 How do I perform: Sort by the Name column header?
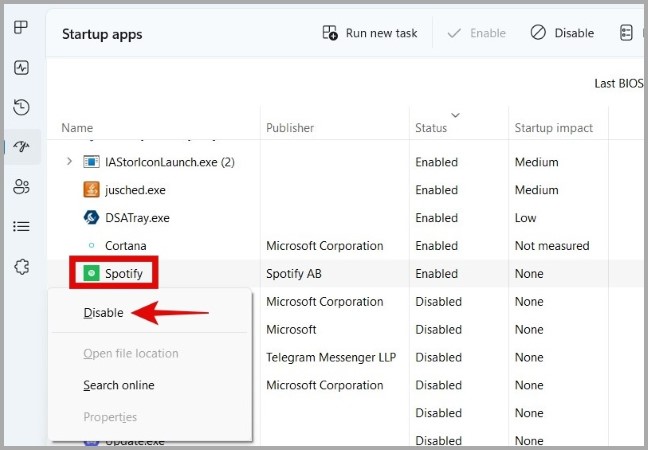click(77, 128)
